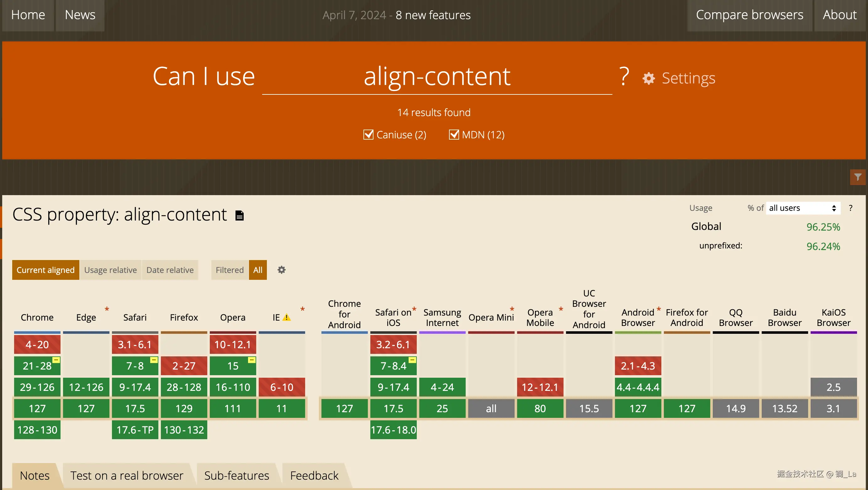Open the Sub-features tab

pyautogui.click(x=237, y=476)
